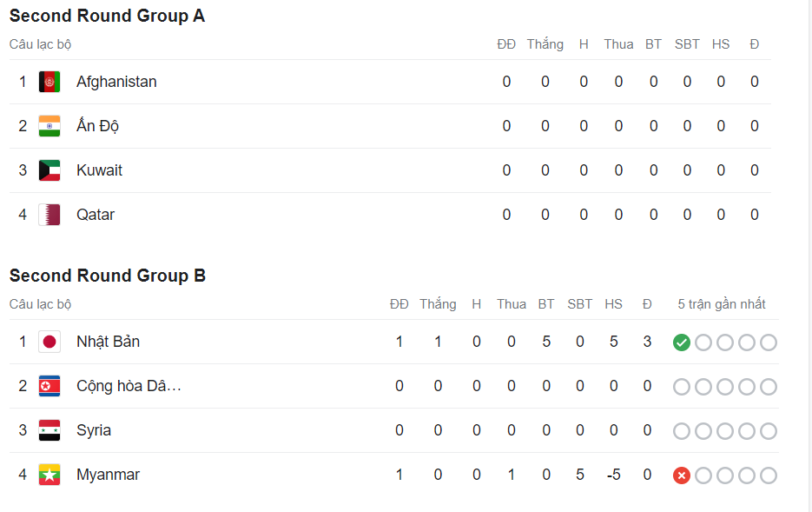812x512 pixels.
Task: Click Japan's green win checkmark indicator
Action: coord(682,342)
